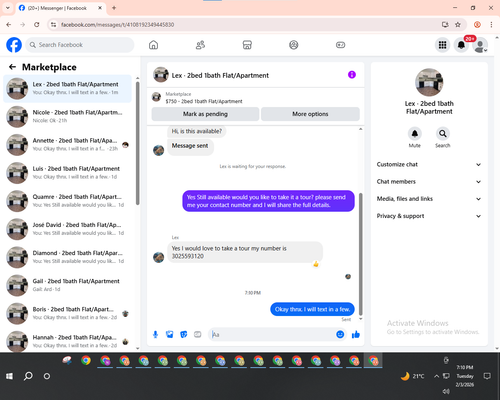The width and height of the screenshot is (500, 400).
Task: Open the Quamre conversation
Action: (x=67, y=201)
